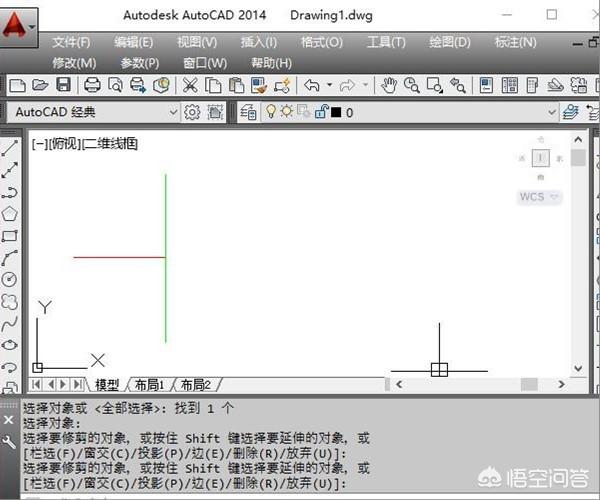Select the Rectangle tool
The height and width of the screenshot is (500, 600).
(10, 236)
